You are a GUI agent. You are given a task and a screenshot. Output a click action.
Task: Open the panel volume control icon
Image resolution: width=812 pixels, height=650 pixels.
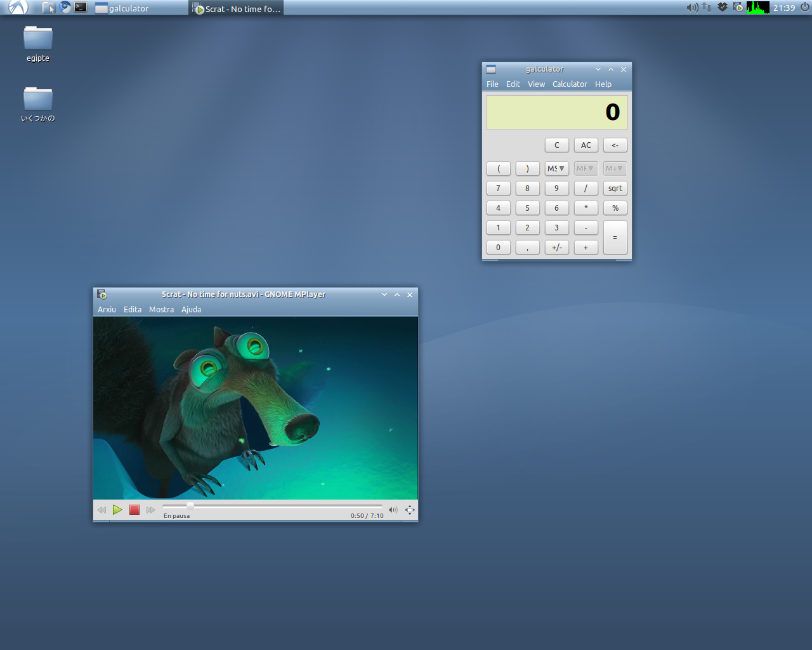coord(692,8)
